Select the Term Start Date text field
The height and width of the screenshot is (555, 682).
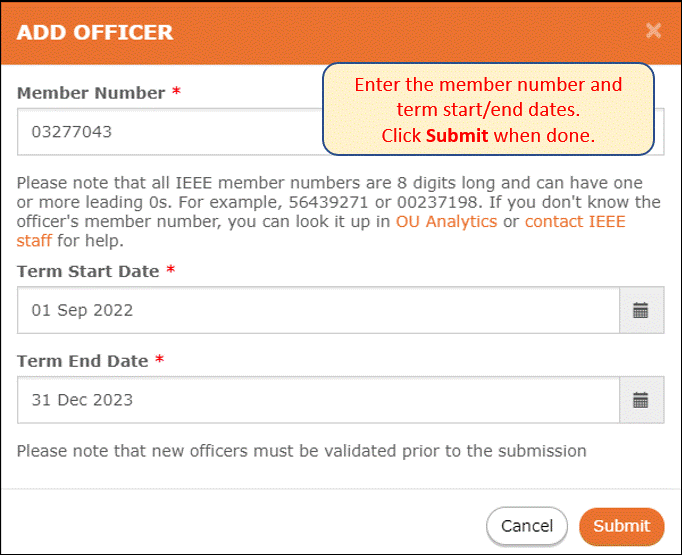(x=318, y=310)
